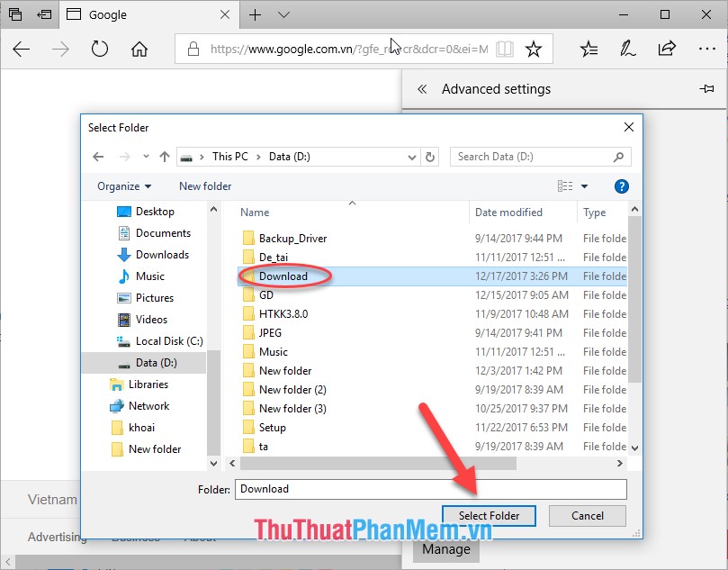Open the This PC breadcrumb dropdown
The image size is (728, 570).
click(x=230, y=156)
